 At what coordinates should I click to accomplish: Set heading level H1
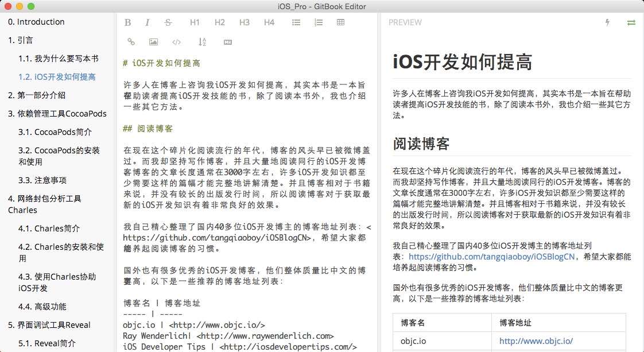[x=195, y=22]
